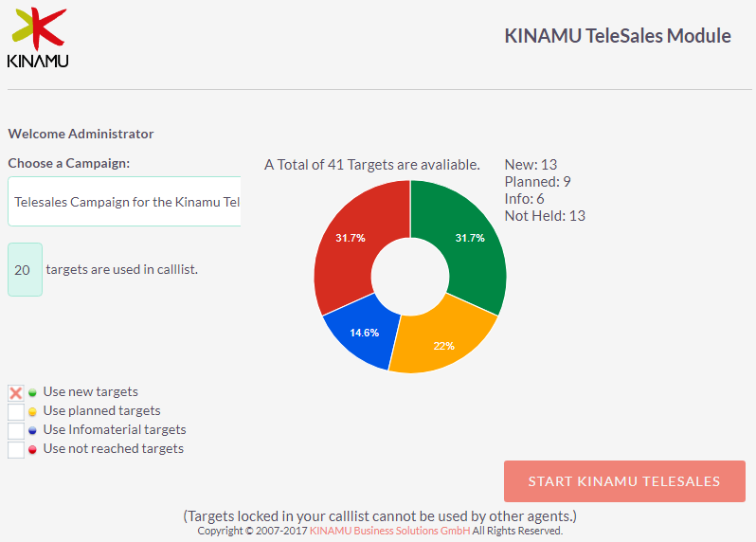
Task: Click the blue dot beside Infomaterial targets
Action: point(32,430)
